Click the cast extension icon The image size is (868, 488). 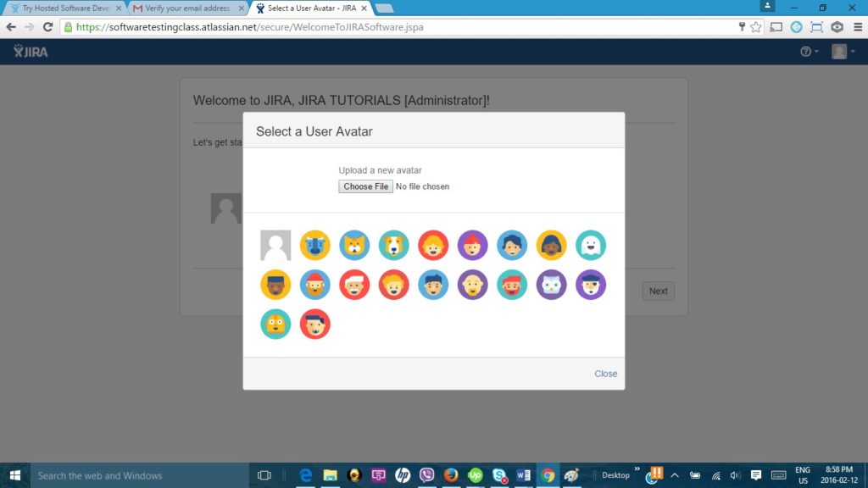776,27
